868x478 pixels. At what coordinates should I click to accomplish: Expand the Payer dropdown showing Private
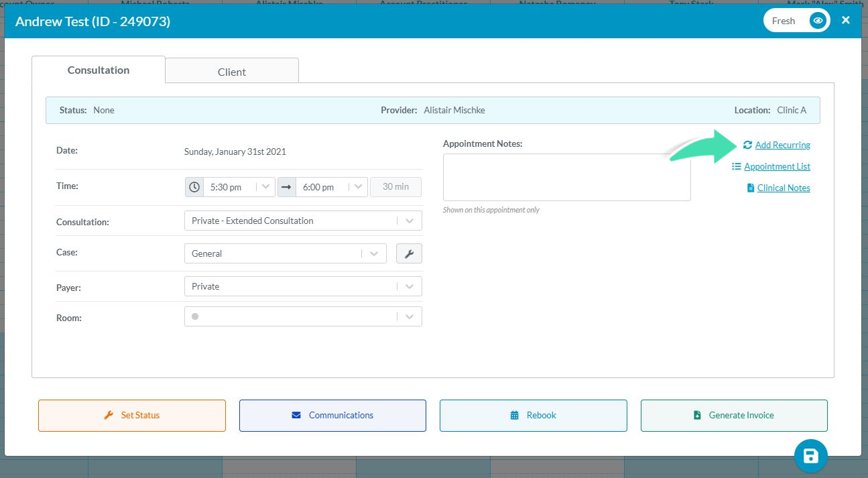click(x=303, y=286)
